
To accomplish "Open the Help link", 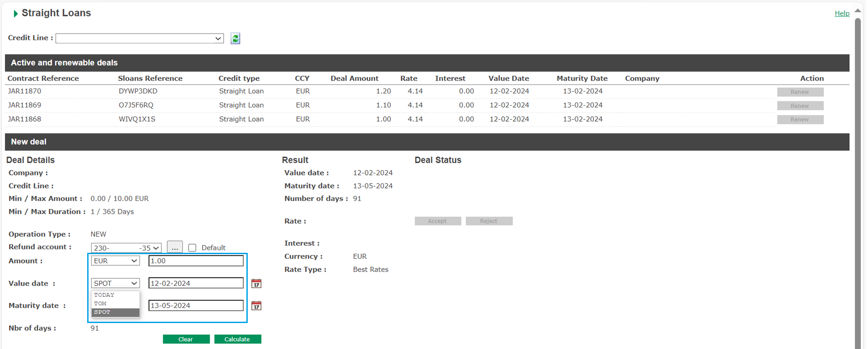I will [x=842, y=13].
